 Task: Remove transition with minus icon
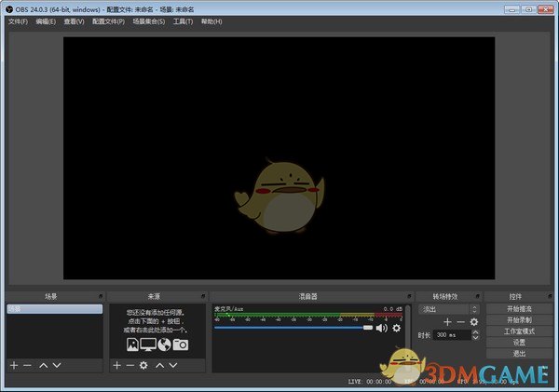coord(460,322)
